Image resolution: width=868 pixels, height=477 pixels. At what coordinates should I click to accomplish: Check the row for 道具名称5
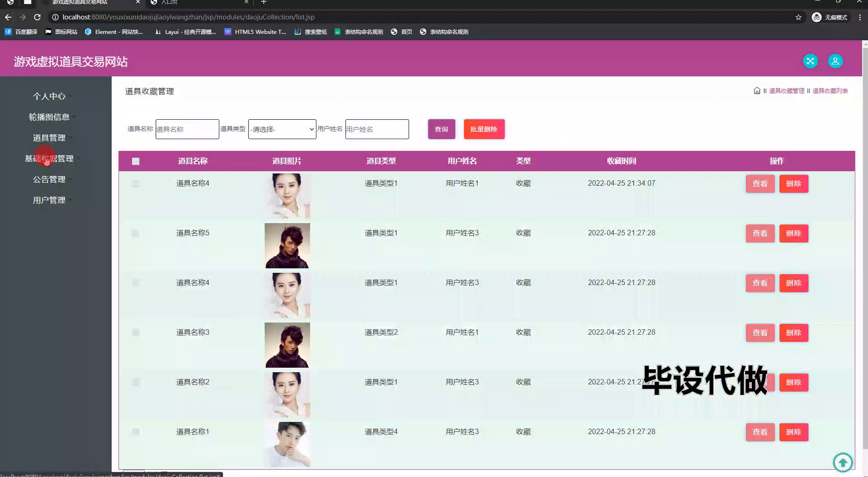point(136,234)
